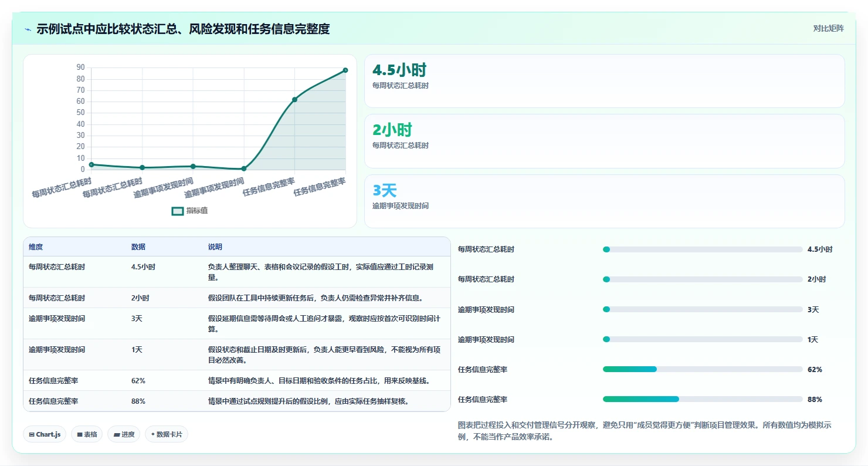Click the lightning icon beside the page title
868x466 pixels.
click(x=28, y=29)
